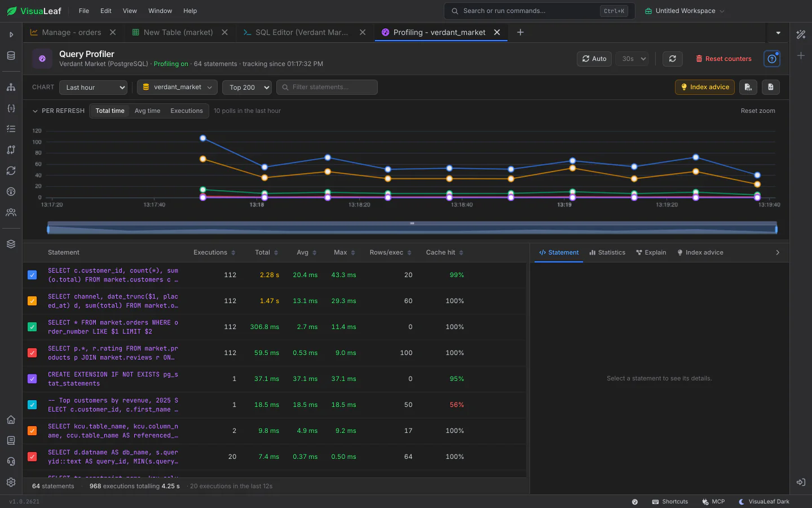
Task: Toggle the Auto refresh button
Action: click(x=594, y=59)
